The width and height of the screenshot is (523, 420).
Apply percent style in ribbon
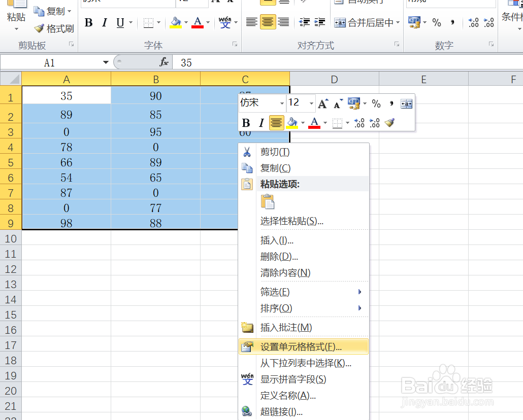click(x=436, y=23)
